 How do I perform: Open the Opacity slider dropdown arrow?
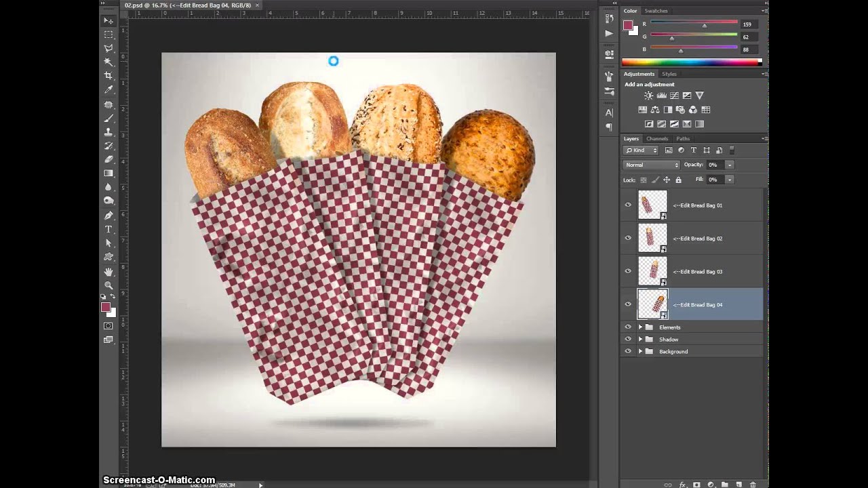coord(730,165)
